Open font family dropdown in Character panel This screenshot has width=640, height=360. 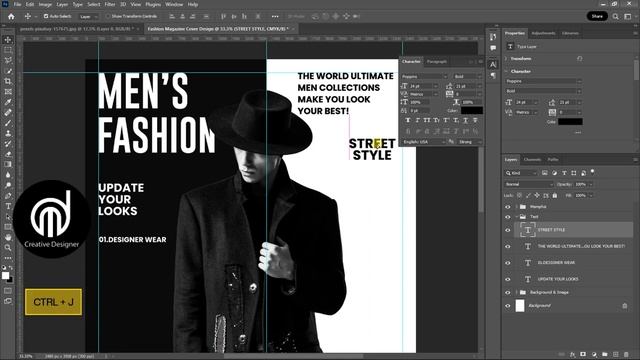[x=424, y=76]
